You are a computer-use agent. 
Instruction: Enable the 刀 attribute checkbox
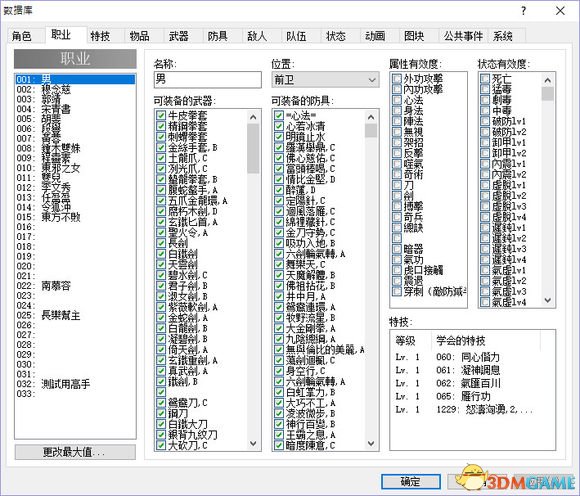(x=397, y=185)
